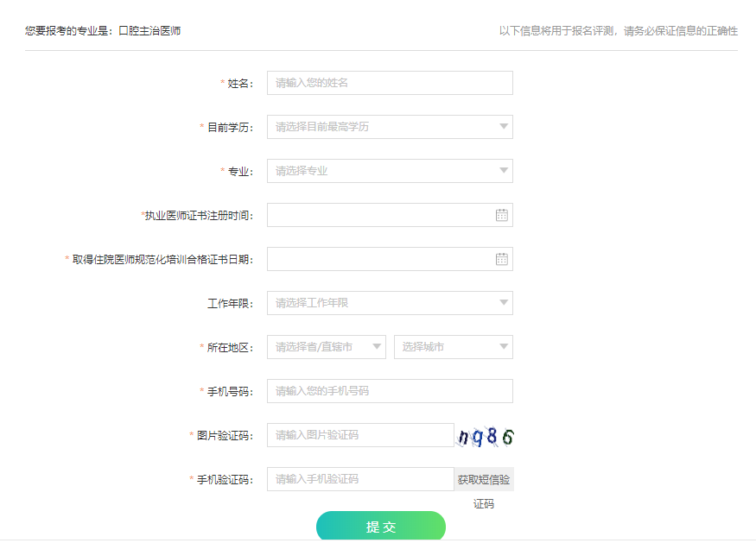Click the dropdown arrow on the 省/直辖市 selector
The image size is (756, 543).
pyautogui.click(x=375, y=346)
